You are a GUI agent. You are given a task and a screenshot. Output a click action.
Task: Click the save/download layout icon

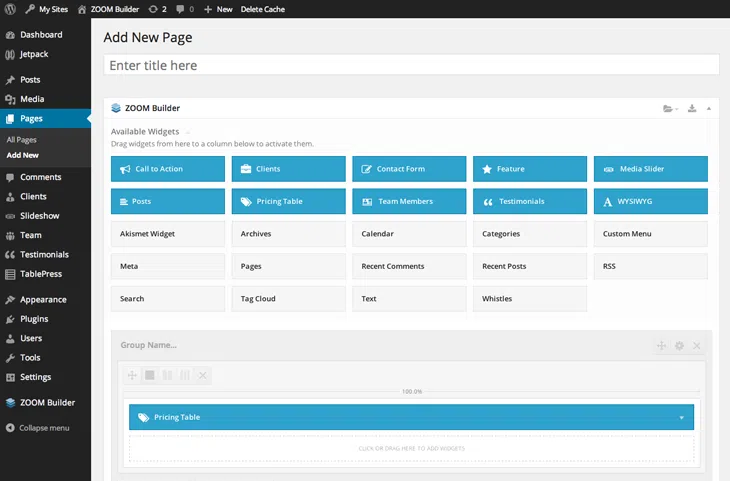691,108
